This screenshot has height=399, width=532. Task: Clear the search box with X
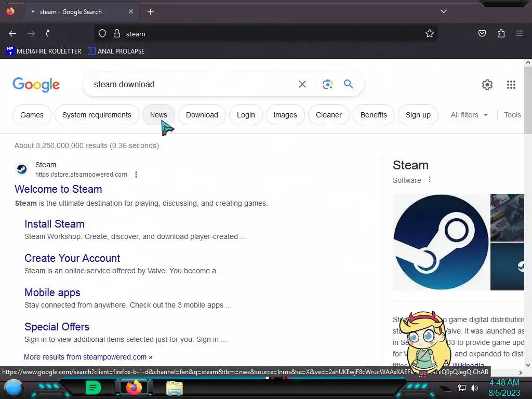click(302, 84)
